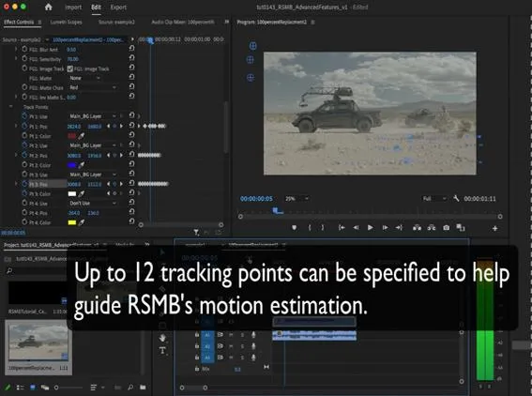This screenshot has height=396, width=532.
Task: Go to Out point
Action: click(399, 228)
